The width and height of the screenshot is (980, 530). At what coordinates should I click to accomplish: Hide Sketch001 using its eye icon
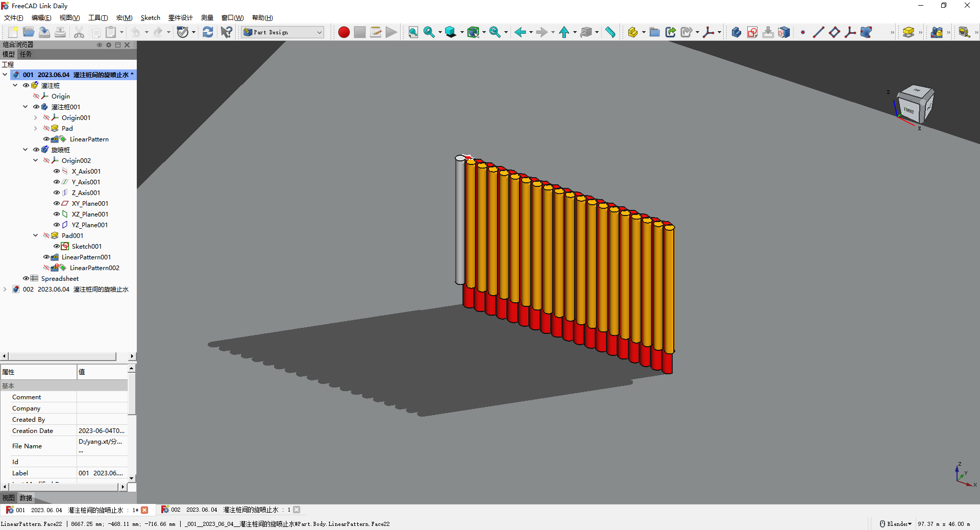click(57, 246)
